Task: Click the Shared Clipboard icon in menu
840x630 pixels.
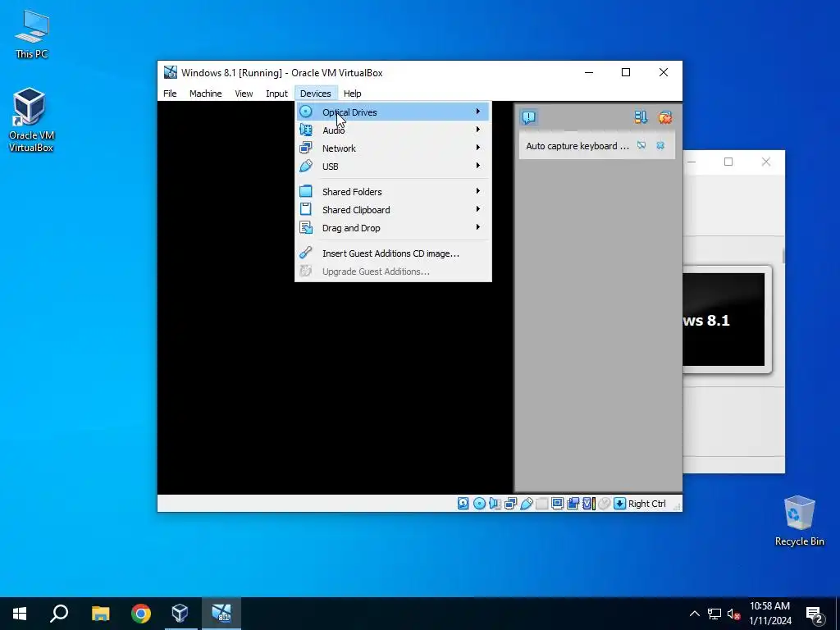Action: click(x=306, y=209)
